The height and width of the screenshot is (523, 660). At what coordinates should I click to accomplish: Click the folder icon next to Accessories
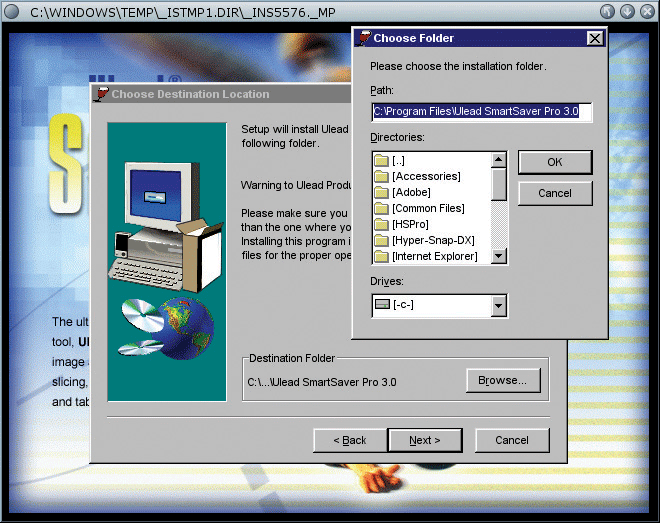381,176
